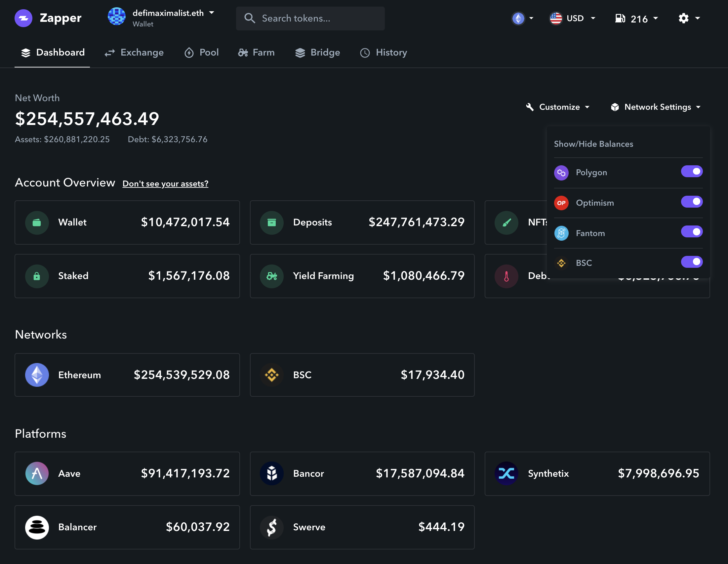Open the Ethereum $254,539,529.08 network card
This screenshot has height=564, width=728.
point(127,375)
